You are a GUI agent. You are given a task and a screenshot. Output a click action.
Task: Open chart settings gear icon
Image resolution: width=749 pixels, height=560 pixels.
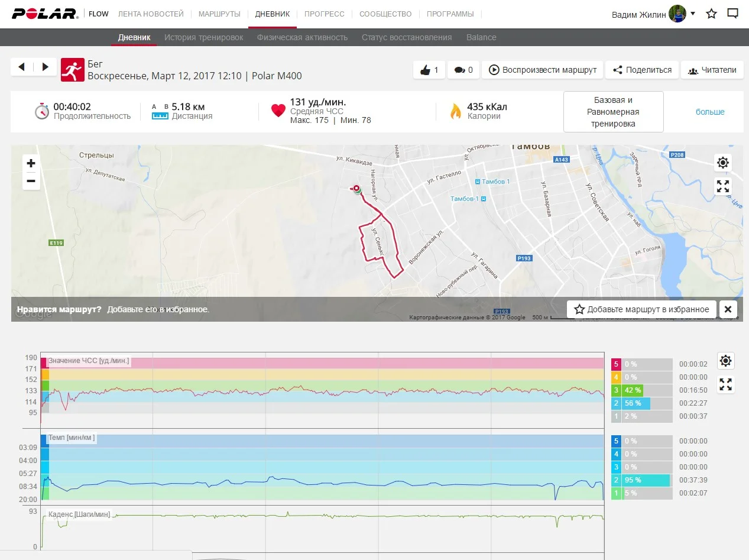coord(726,361)
